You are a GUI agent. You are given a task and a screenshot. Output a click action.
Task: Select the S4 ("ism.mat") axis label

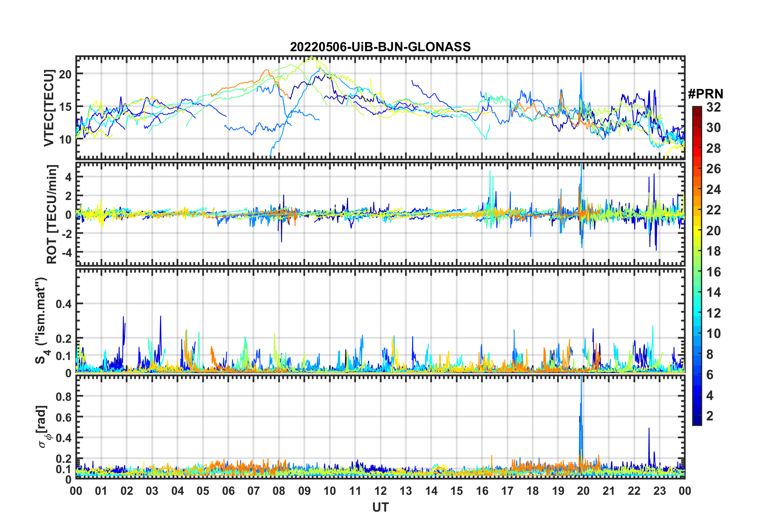point(41,321)
